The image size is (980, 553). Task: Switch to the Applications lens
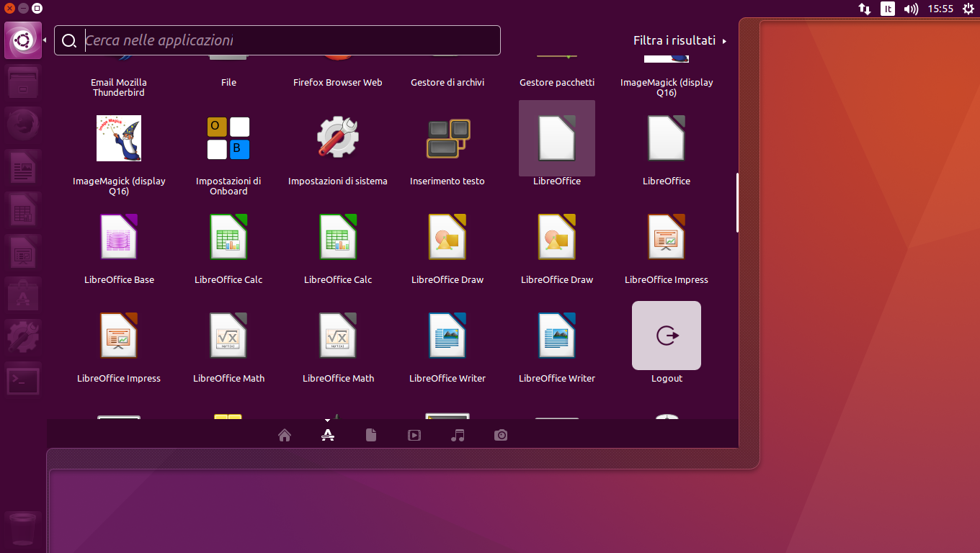[x=328, y=435]
